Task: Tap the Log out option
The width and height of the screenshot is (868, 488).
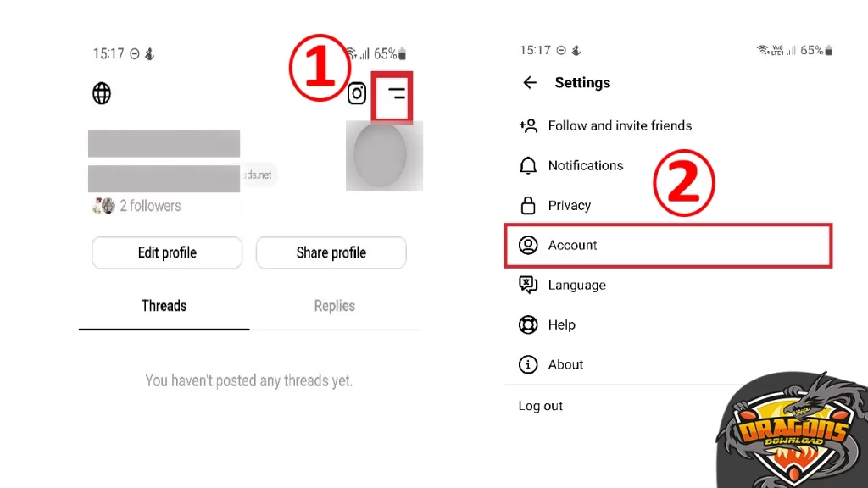Action: tap(541, 406)
